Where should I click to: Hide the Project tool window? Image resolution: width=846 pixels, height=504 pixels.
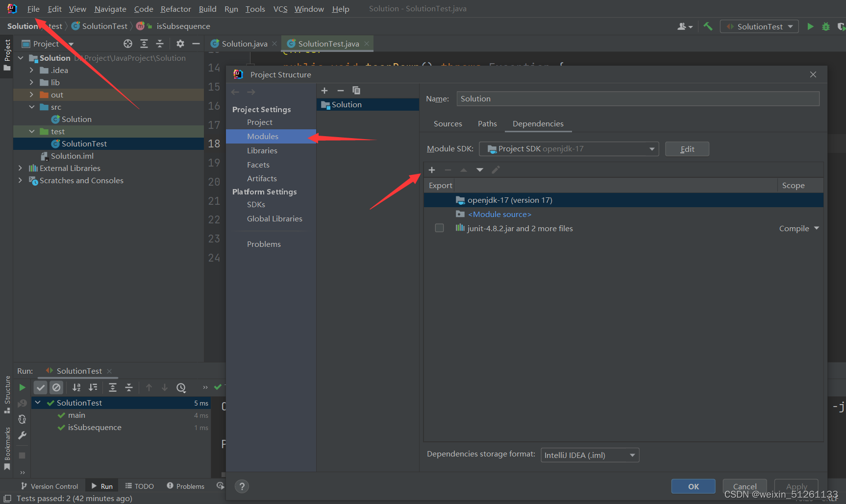[196, 44]
